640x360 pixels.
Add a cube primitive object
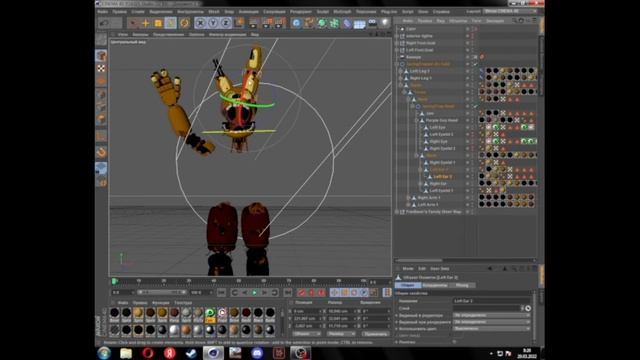click(x=296, y=23)
